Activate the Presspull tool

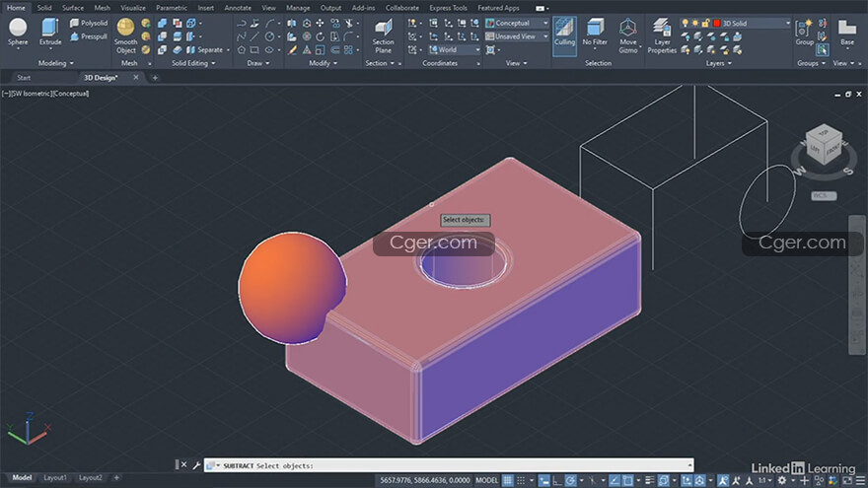[x=89, y=36]
